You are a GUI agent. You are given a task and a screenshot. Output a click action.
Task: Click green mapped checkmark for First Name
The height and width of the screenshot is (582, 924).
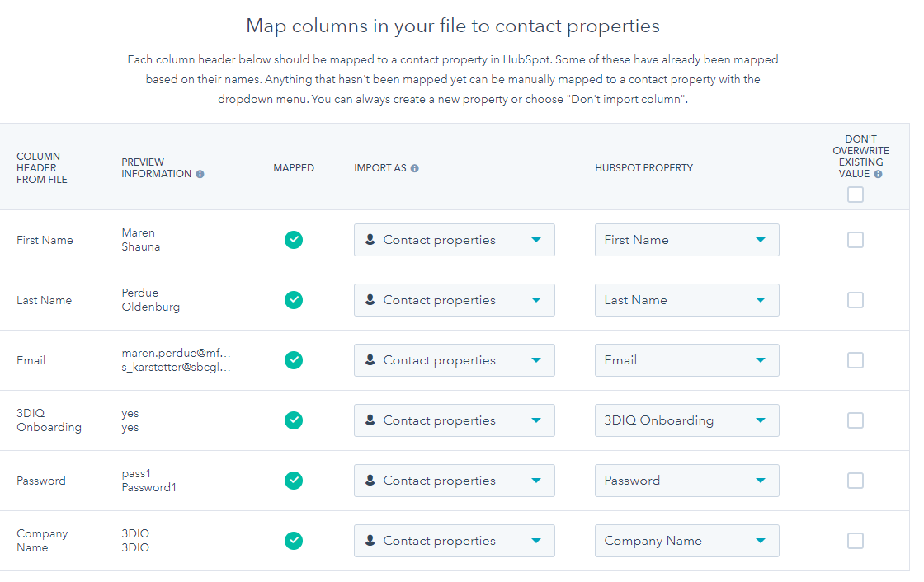pos(294,240)
